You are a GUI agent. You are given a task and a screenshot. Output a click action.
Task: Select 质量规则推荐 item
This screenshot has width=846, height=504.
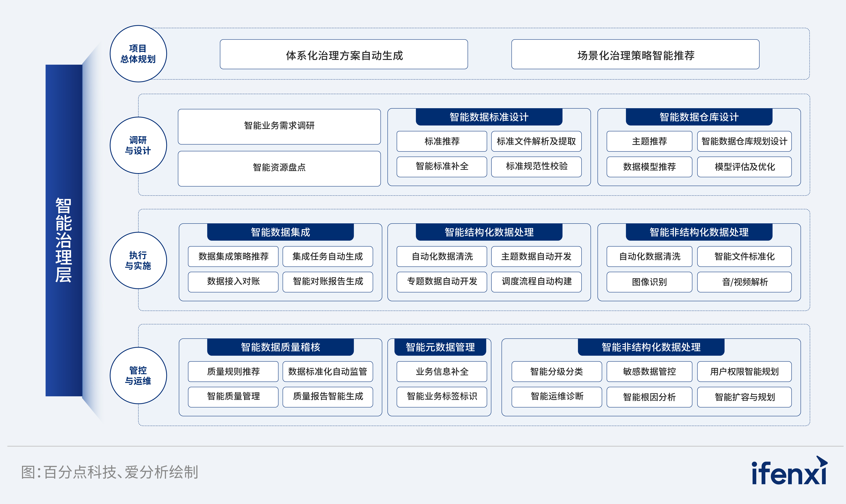pos(233,372)
